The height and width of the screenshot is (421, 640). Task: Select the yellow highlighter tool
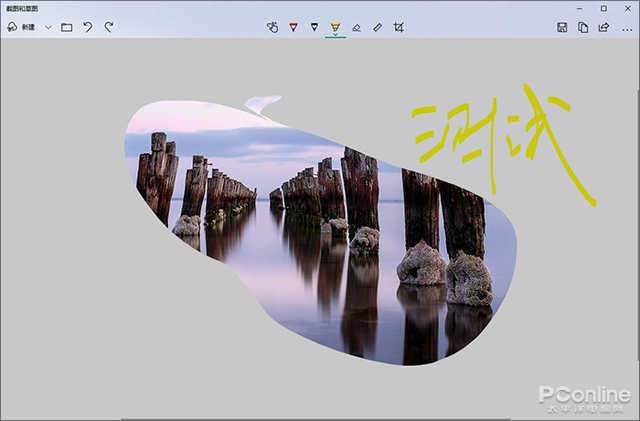click(x=335, y=27)
